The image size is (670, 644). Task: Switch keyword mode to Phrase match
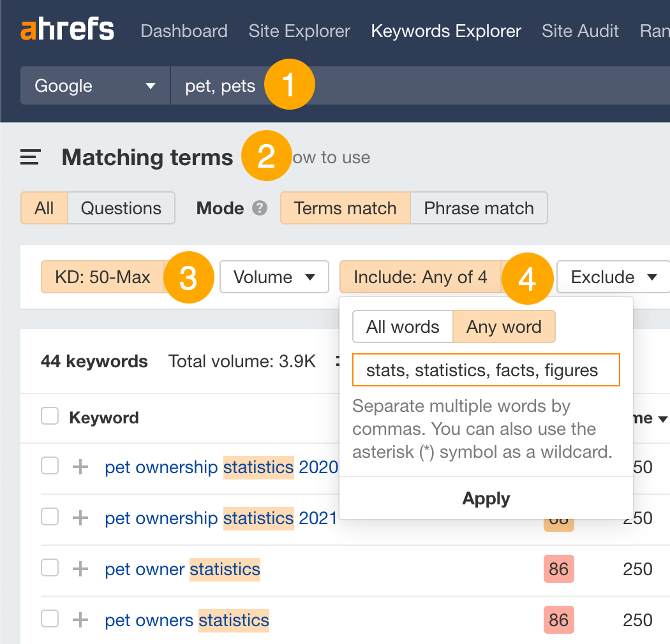479,208
